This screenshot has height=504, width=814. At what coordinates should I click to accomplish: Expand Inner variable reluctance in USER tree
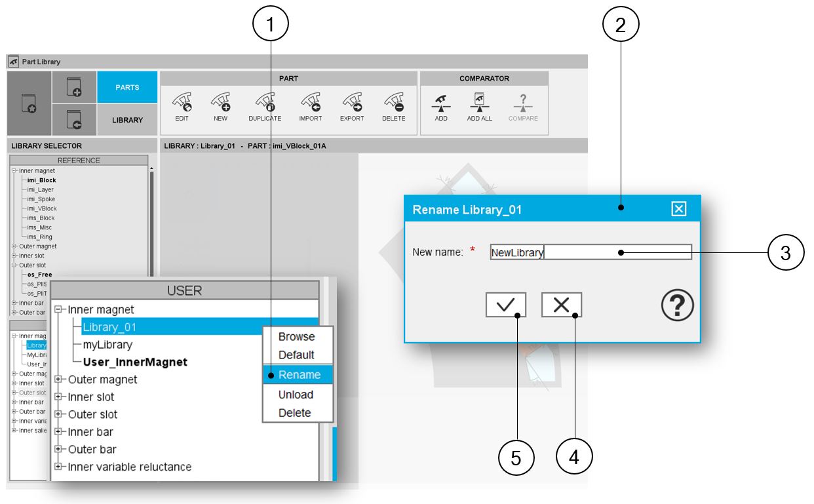click(58, 467)
